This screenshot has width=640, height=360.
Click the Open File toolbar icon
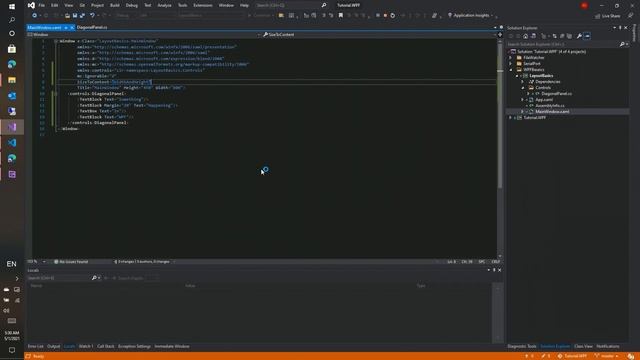67,16
